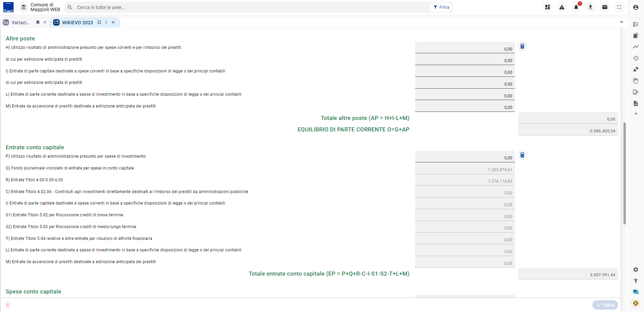Click calculator icon next to row H
The image size is (644, 312).
[x=522, y=46]
